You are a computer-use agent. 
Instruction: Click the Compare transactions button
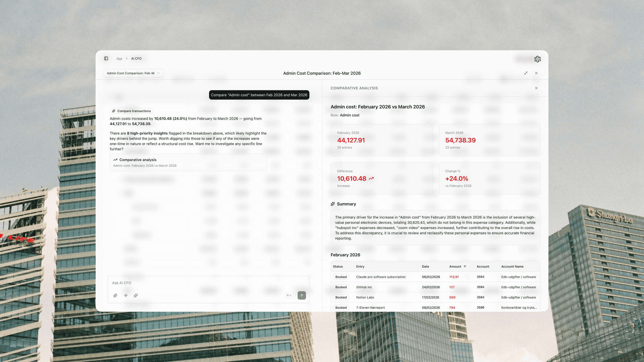(x=131, y=111)
